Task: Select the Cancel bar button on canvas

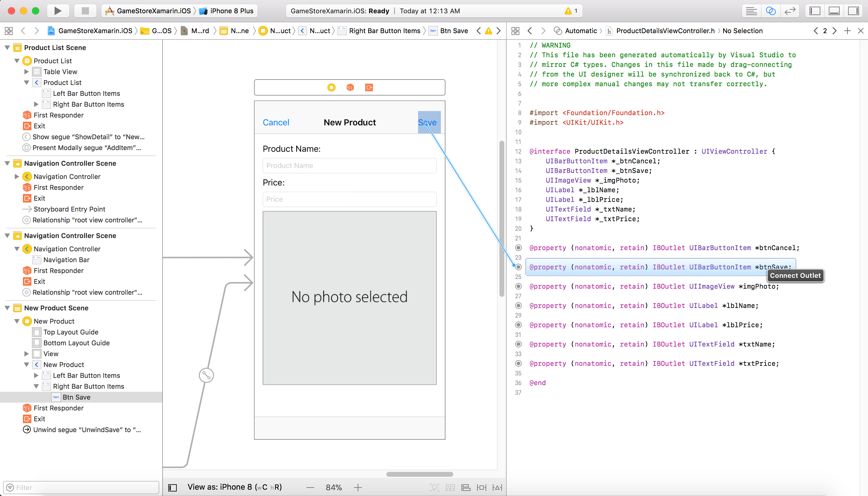Action: [x=276, y=122]
